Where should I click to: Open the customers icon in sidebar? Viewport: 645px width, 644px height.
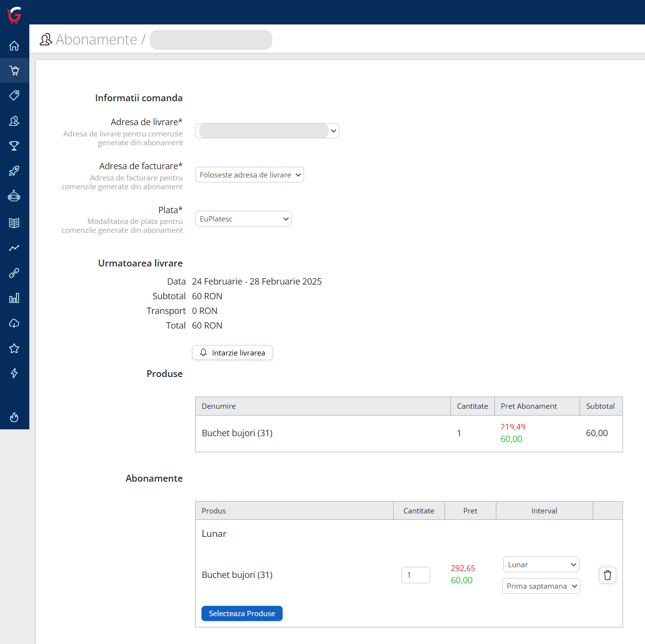pyautogui.click(x=14, y=121)
